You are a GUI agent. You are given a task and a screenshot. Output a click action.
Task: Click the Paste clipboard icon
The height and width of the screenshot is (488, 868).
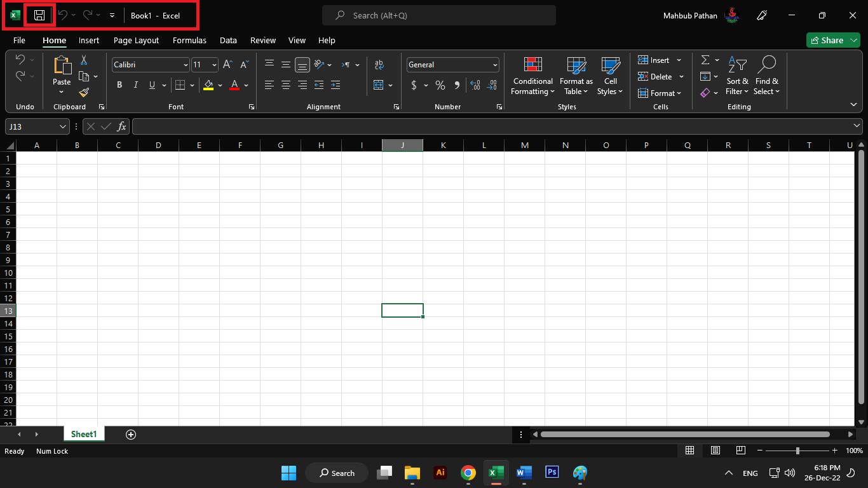[62, 65]
